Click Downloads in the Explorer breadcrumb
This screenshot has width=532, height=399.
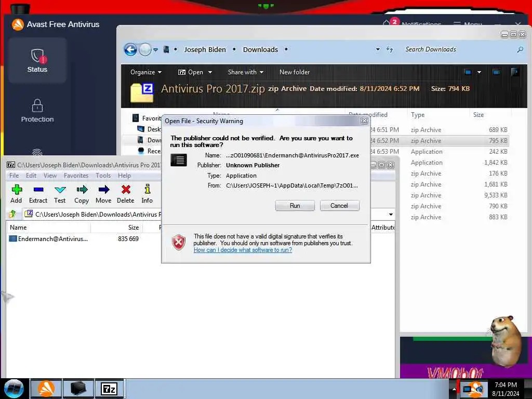click(x=260, y=49)
